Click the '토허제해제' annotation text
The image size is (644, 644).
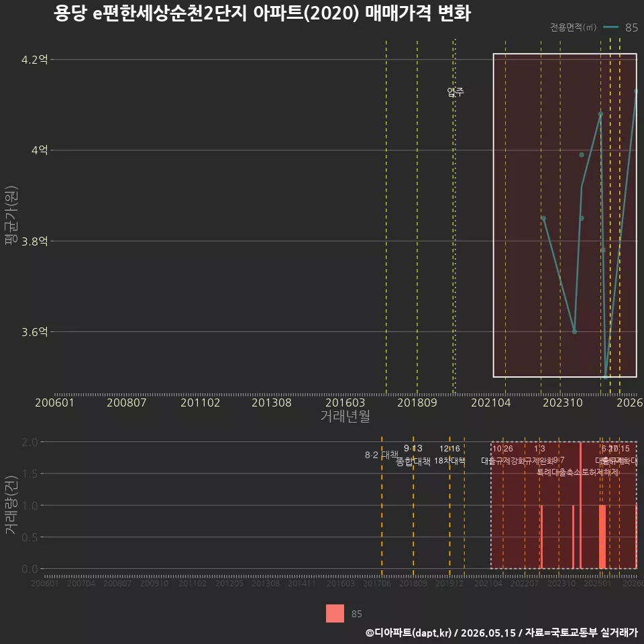[599, 472]
